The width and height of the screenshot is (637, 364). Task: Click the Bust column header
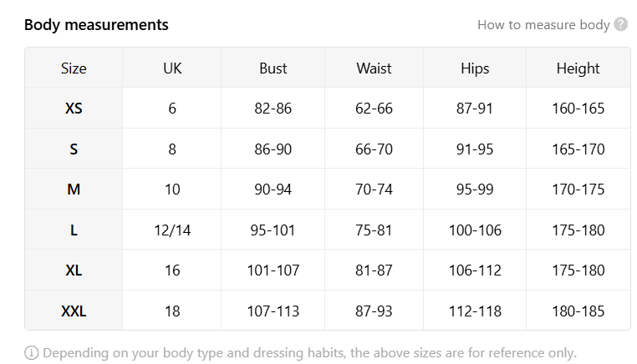coord(273,68)
